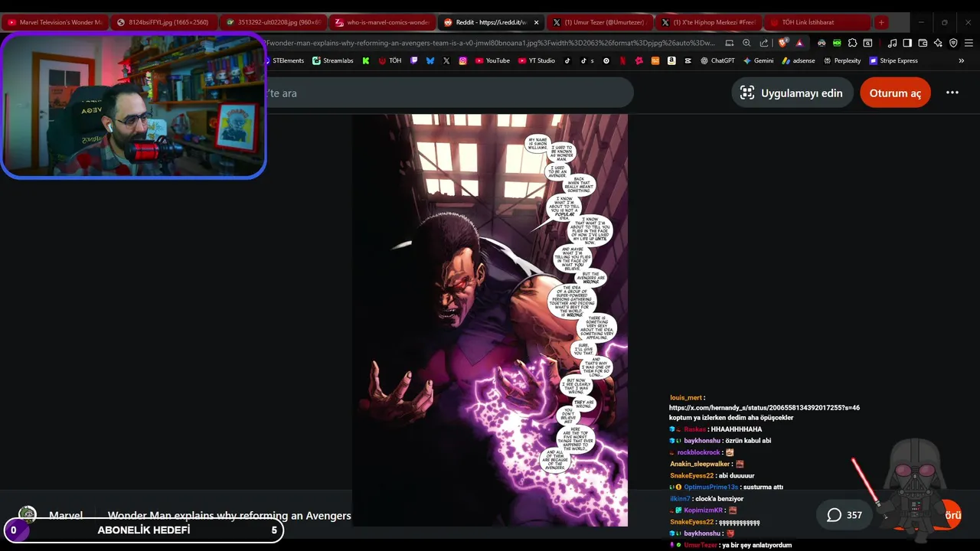Open the ChatGPT bookmark
Image resolution: width=980 pixels, height=551 pixels.
click(x=717, y=60)
